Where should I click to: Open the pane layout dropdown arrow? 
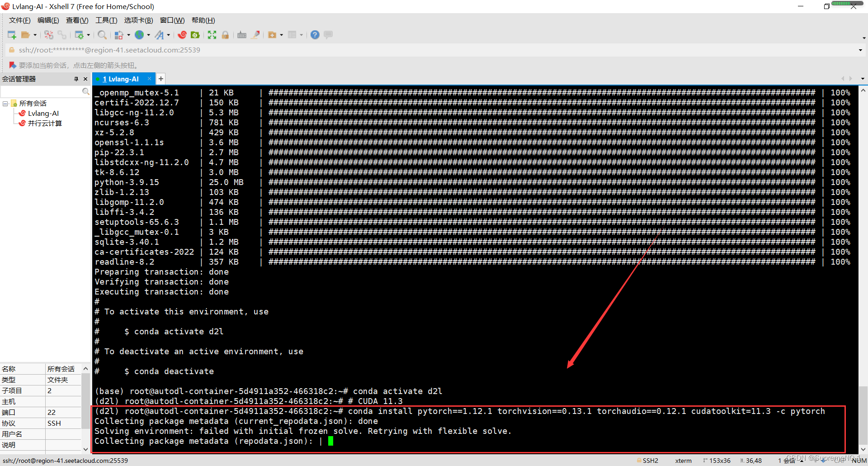point(302,35)
